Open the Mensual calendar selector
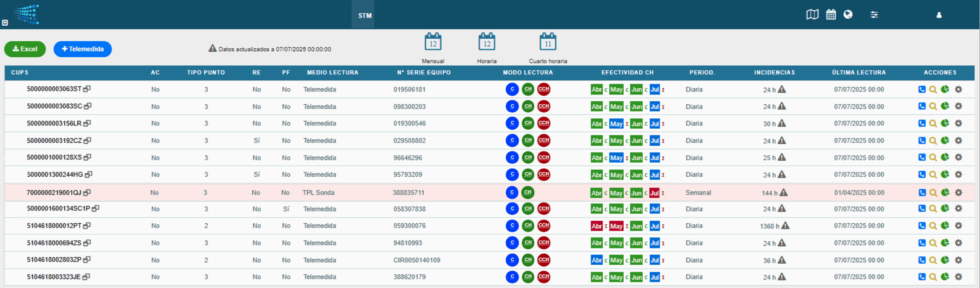Image resolution: width=980 pixels, height=288 pixels. point(433,42)
